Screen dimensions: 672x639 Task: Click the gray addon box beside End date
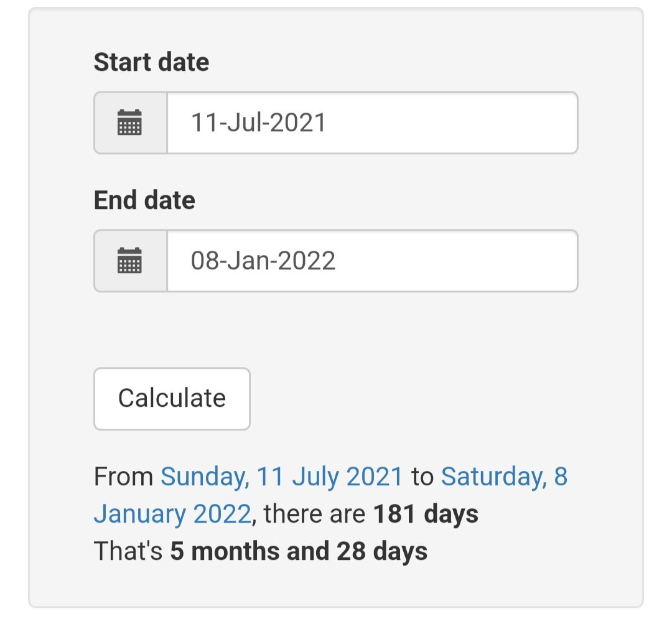coord(130,261)
